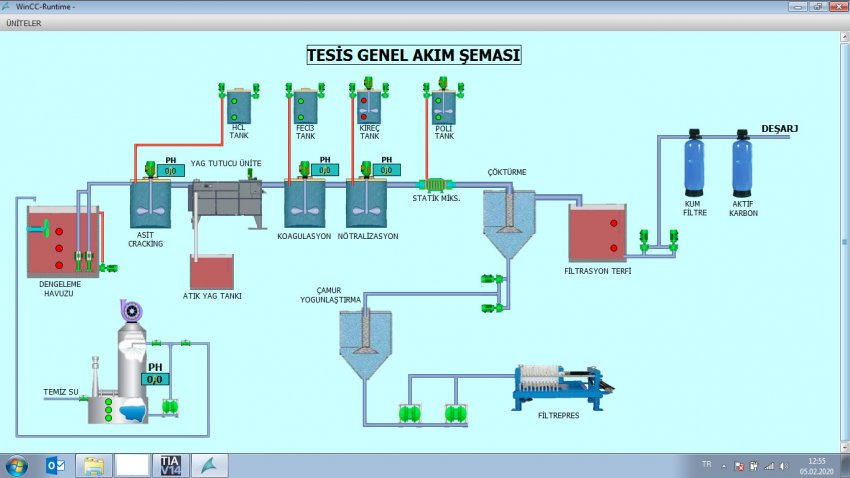
Task: Click the scrubber PH value field
Action: pyautogui.click(x=155, y=379)
